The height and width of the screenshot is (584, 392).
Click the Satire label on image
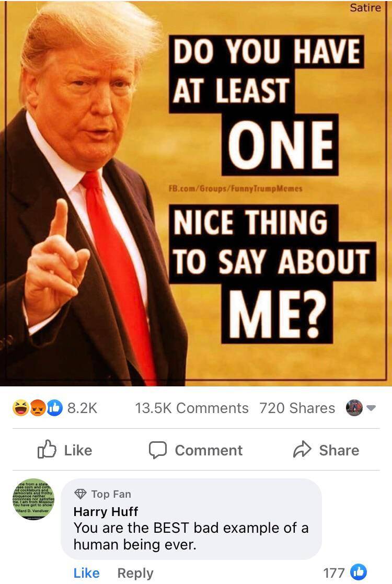tap(365, 7)
